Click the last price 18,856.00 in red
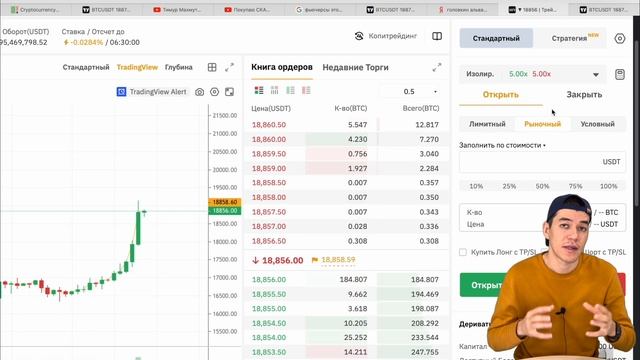640x360 pixels. pyautogui.click(x=282, y=260)
